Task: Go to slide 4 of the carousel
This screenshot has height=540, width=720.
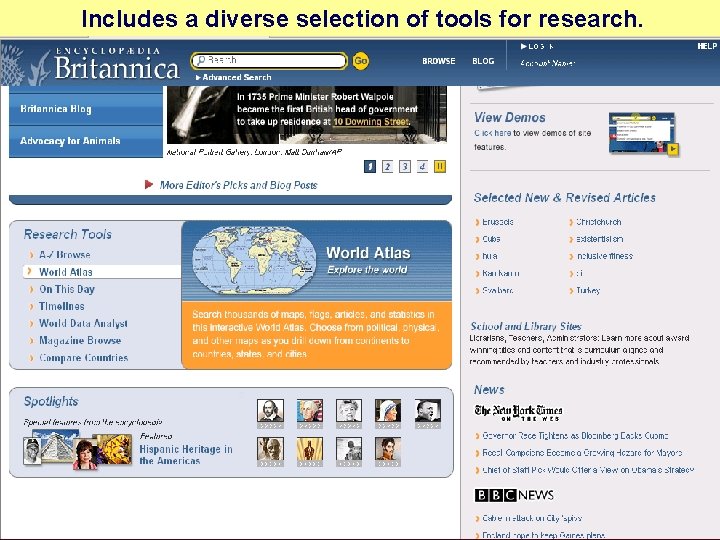Action: click(422, 166)
